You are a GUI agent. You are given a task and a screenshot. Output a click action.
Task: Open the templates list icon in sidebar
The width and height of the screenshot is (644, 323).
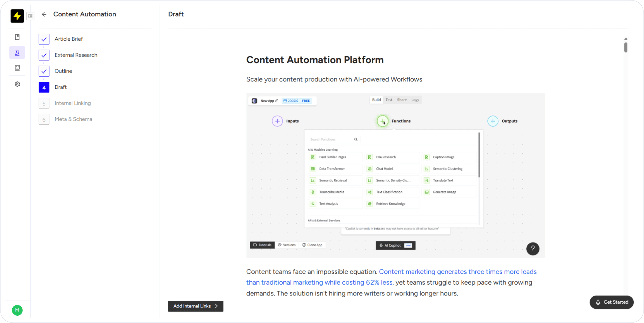coord(17,68)
